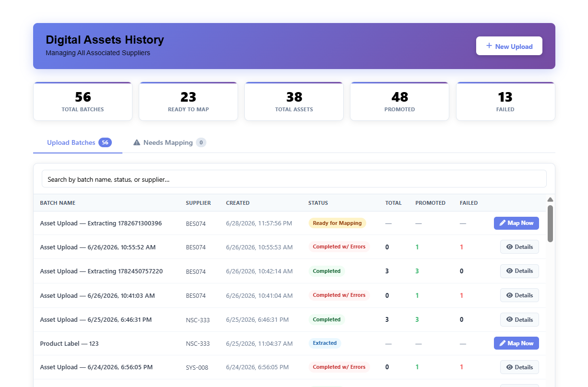Click the eye icon for the 6:56:05 PM batch

point(509,367)
